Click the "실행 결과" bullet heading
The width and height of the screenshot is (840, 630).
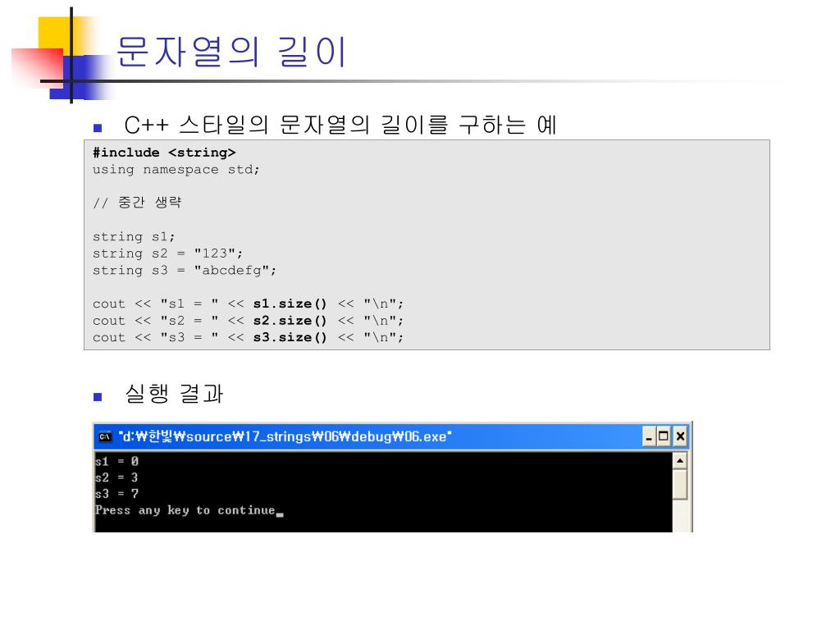[174, 394]
